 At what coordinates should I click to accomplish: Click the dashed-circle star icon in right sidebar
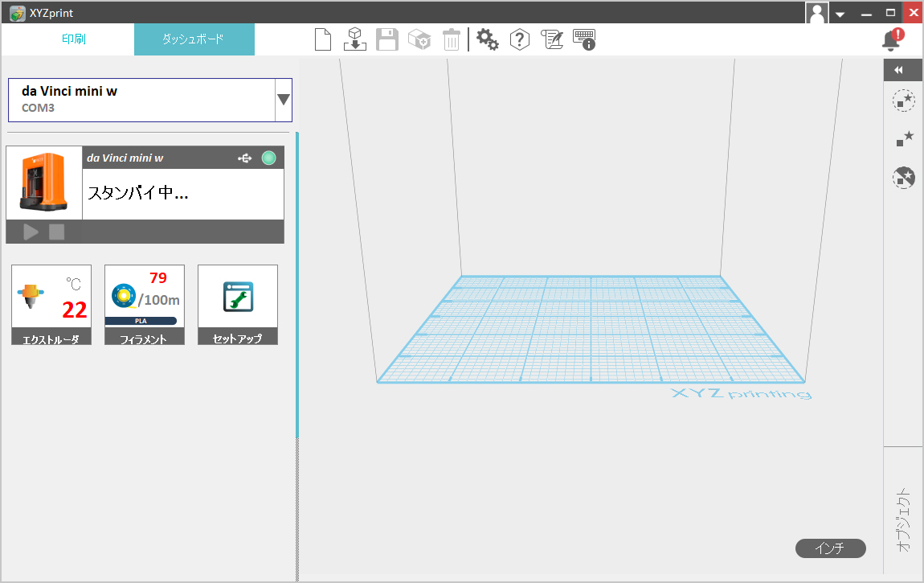(x=904, y=101)
